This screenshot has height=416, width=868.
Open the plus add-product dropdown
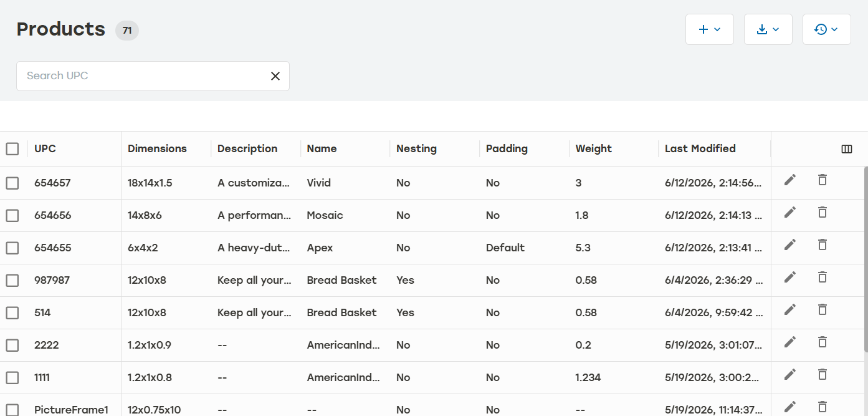pos(710,29)
